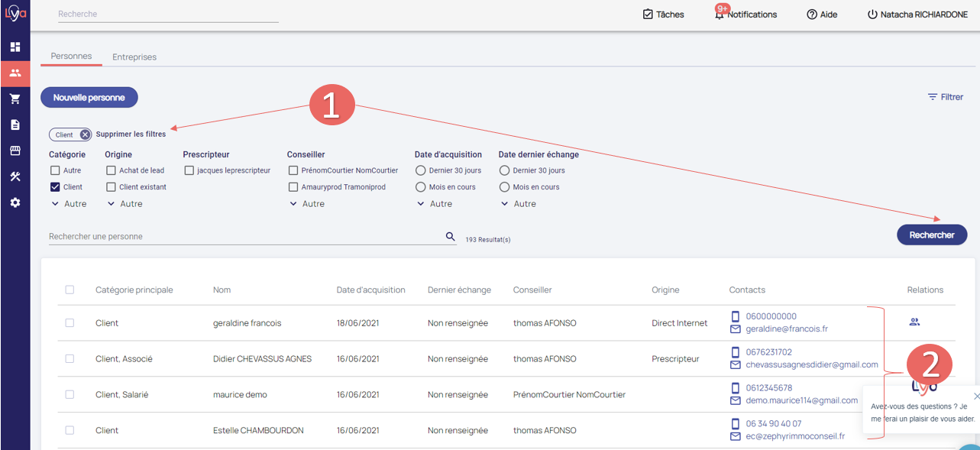The image size is (980, 450).
Task: Switch to the Entreprises tab
Action: pyautogui.click(x=134, y=57)
